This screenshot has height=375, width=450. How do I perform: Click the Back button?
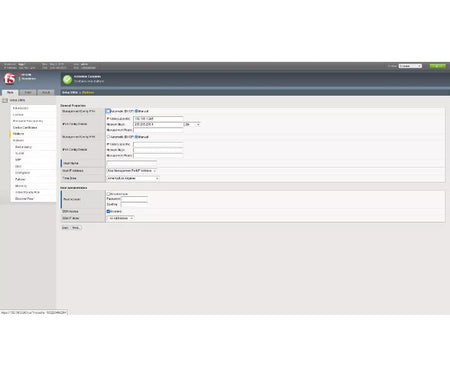(65, 228)
